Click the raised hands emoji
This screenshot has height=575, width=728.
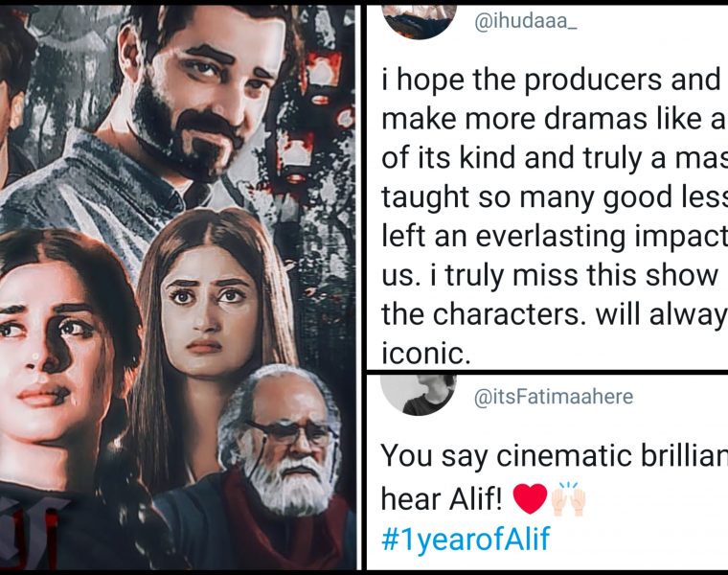tap(569, 498)
